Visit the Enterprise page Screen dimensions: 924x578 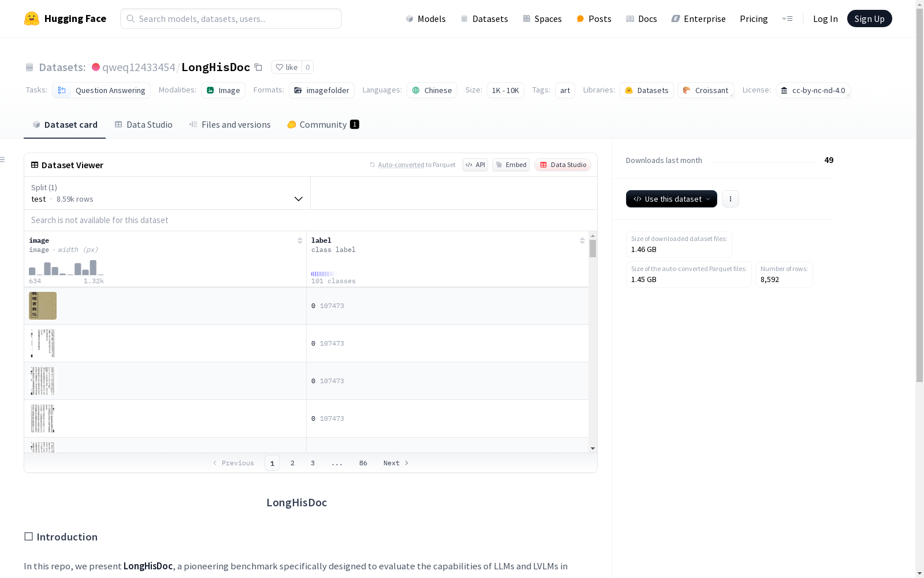click(x=698, y=18)
